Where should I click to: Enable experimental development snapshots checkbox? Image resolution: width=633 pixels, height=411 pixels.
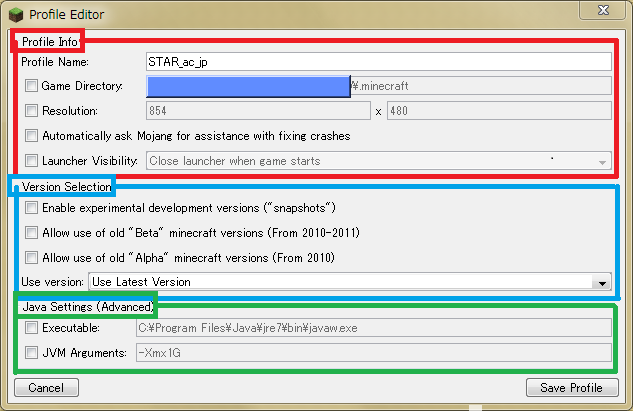[x=32, y=208]
